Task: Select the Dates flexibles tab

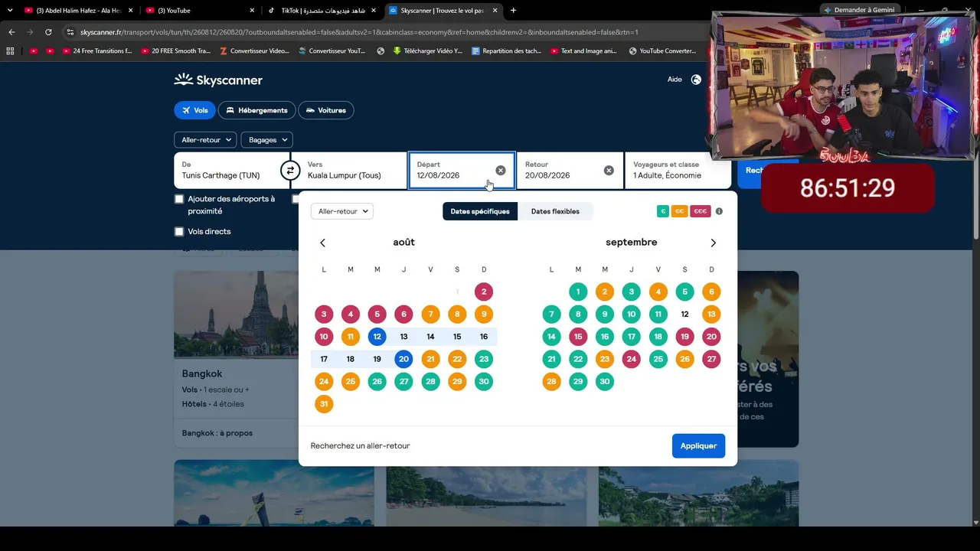Action: coord(555,211)
